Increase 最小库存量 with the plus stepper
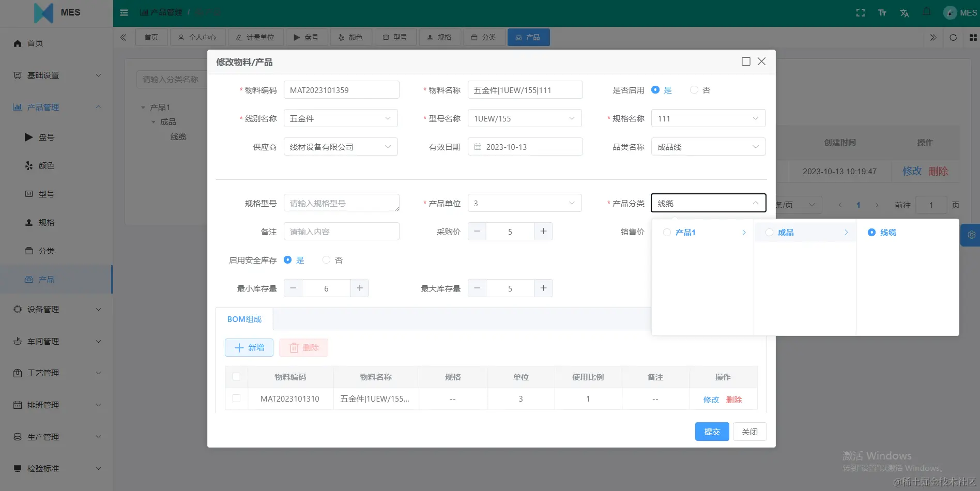 [x=360, y=288]
